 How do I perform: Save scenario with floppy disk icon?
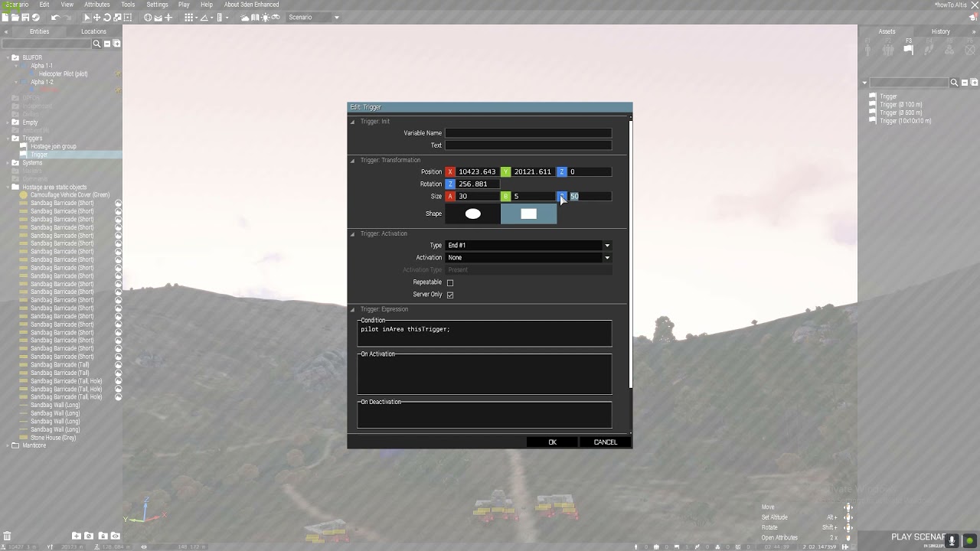tap(25, 17)
